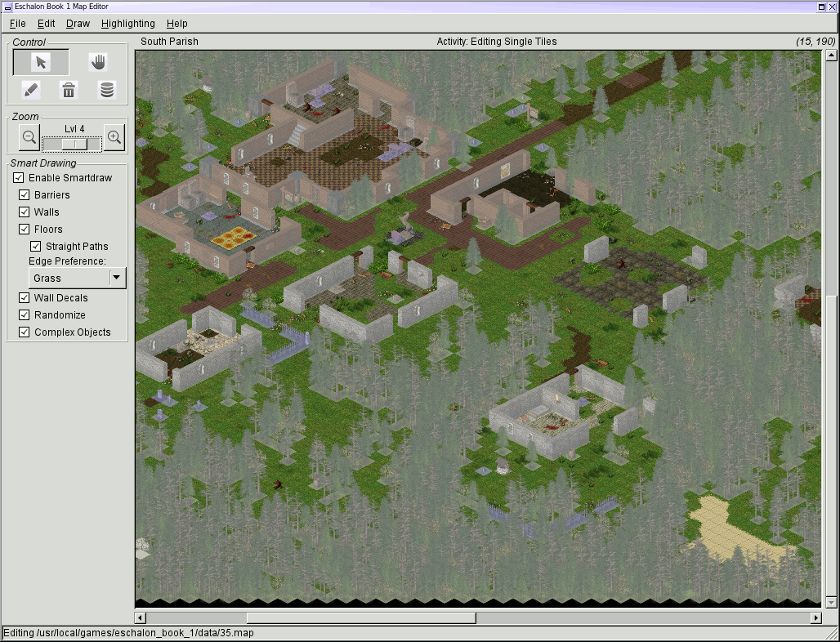Open the Highlighting menu

(x=127, y=24)
